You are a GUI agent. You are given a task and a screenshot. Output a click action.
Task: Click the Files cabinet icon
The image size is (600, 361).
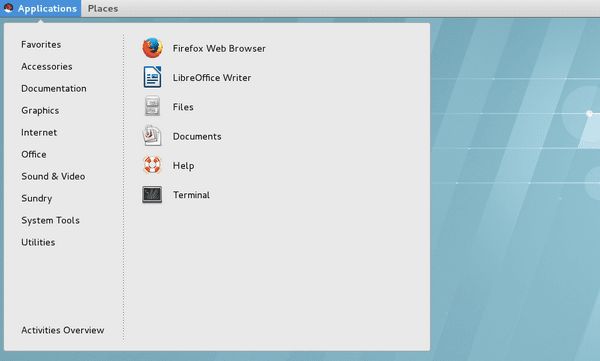point(152,106)
